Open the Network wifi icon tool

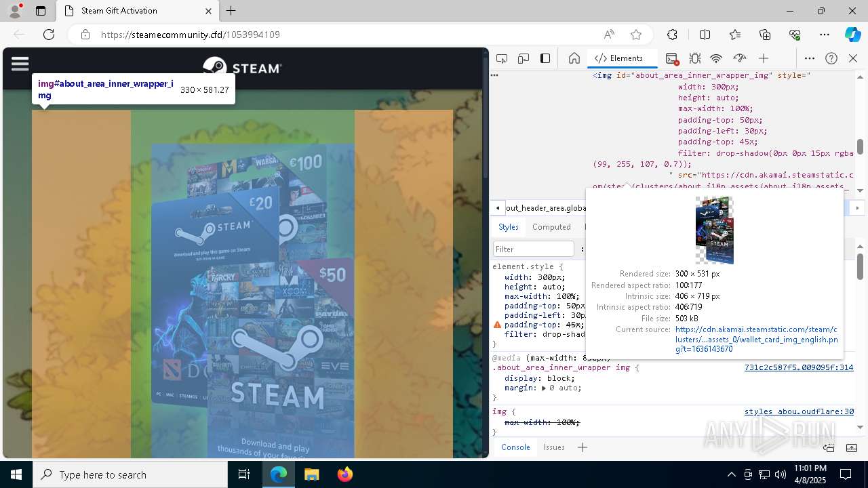[717, 58]
